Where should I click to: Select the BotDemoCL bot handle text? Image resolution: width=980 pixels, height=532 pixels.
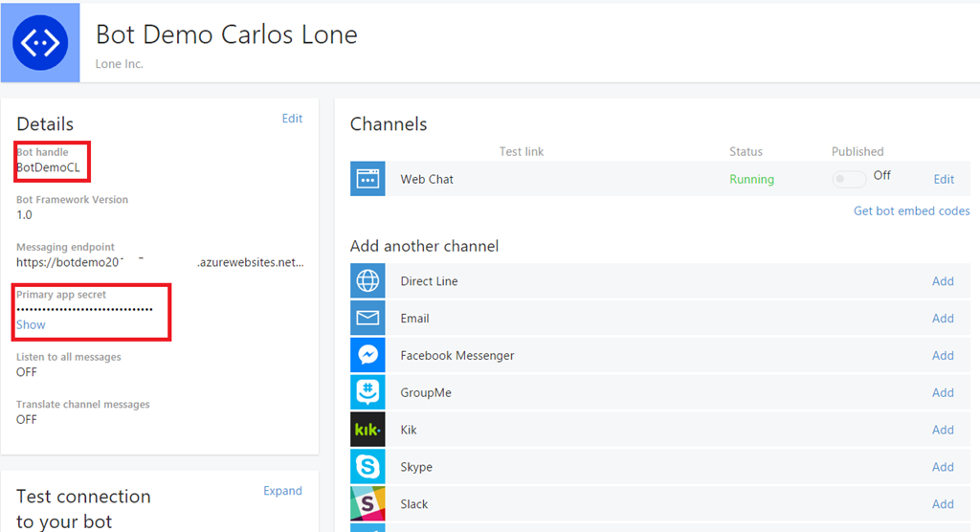(x=48, y=167)
